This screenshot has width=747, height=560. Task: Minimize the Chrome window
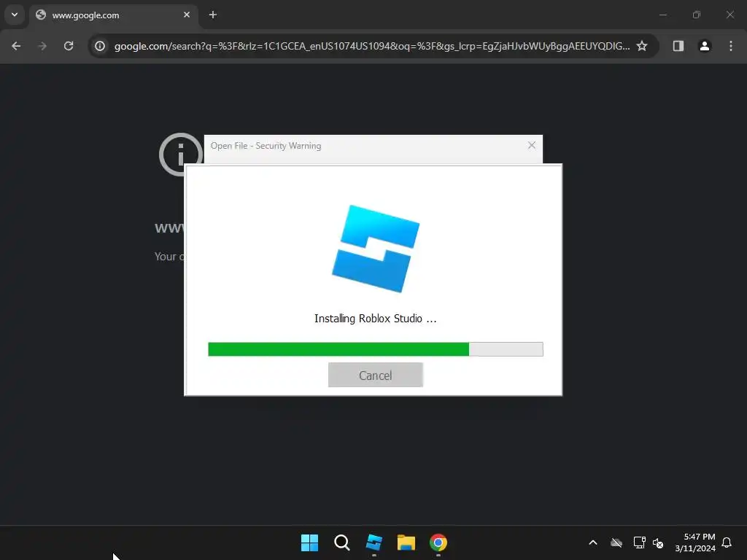click(x=662, y=15)
